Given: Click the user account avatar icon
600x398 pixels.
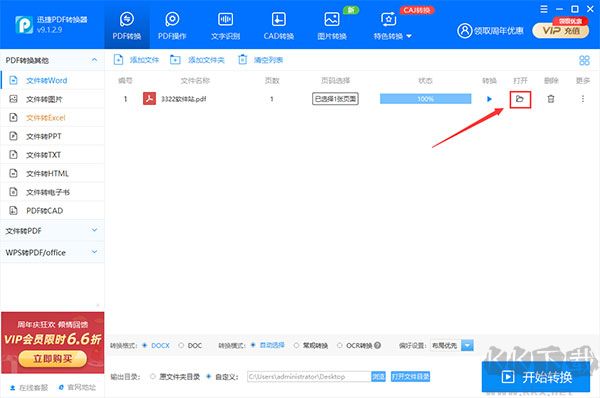Looking at the screenshot, I should point(465,31).
